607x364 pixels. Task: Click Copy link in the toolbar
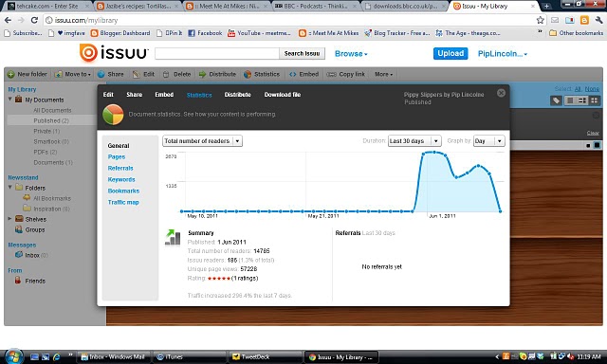pyautogui.click(x=345, y=74)
